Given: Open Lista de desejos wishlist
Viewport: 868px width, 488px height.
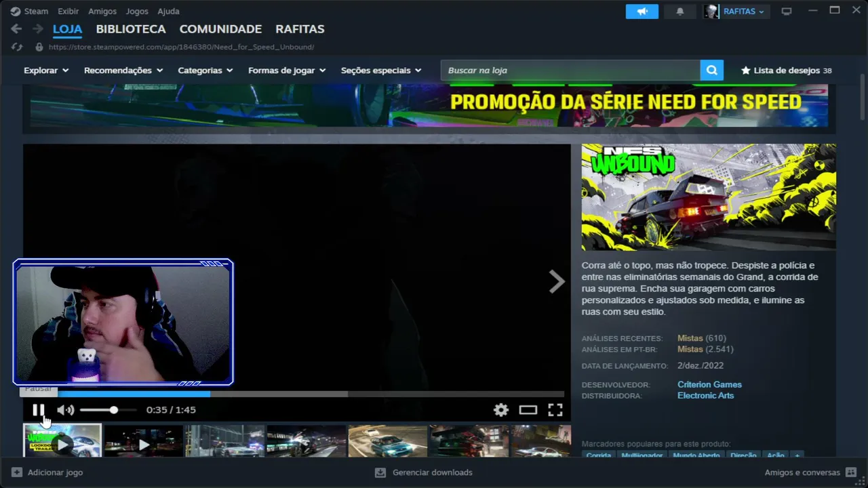Looking at the screenshot, I should [786, 70].
